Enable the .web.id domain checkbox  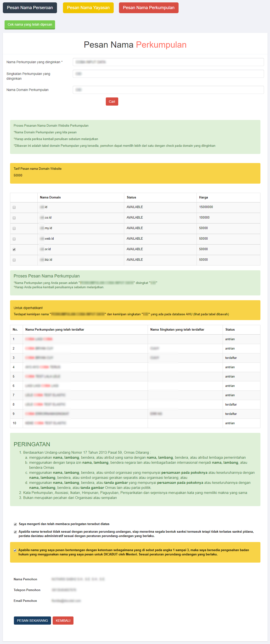[x=14, y=239]
